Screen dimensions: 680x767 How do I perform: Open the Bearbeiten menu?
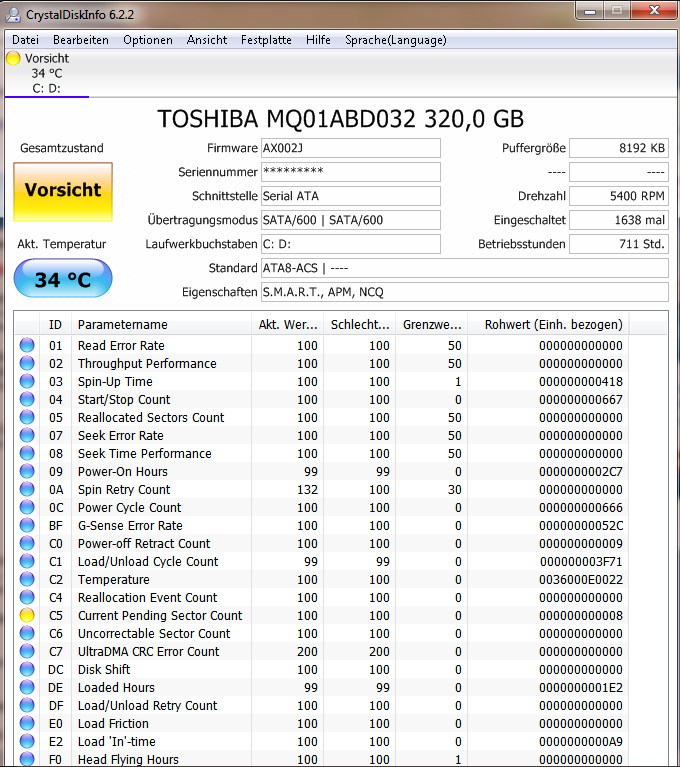[x=81, y=40]
